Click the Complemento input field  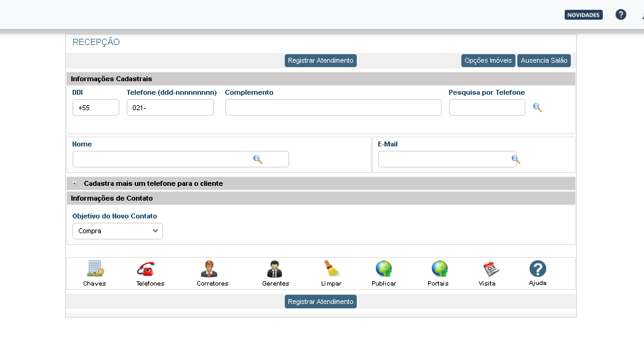[333, 108]
